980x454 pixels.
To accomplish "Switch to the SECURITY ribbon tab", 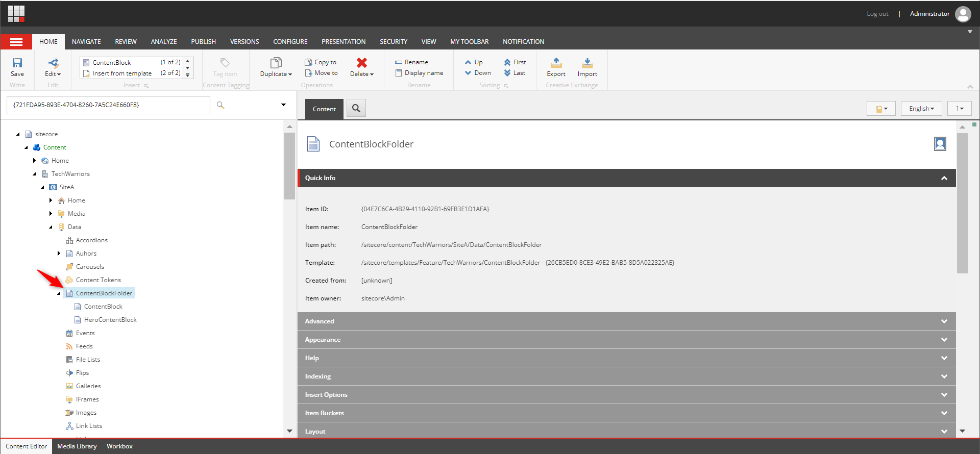I will click(x=394, y=42).
